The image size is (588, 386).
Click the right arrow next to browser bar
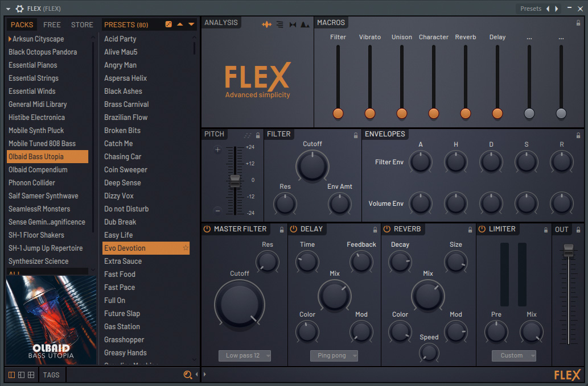[205, 375]
